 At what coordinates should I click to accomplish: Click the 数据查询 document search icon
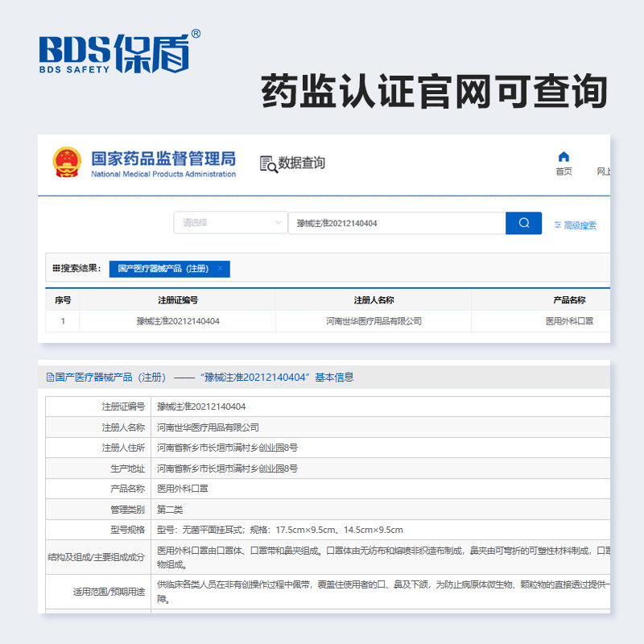click(268, 163)
